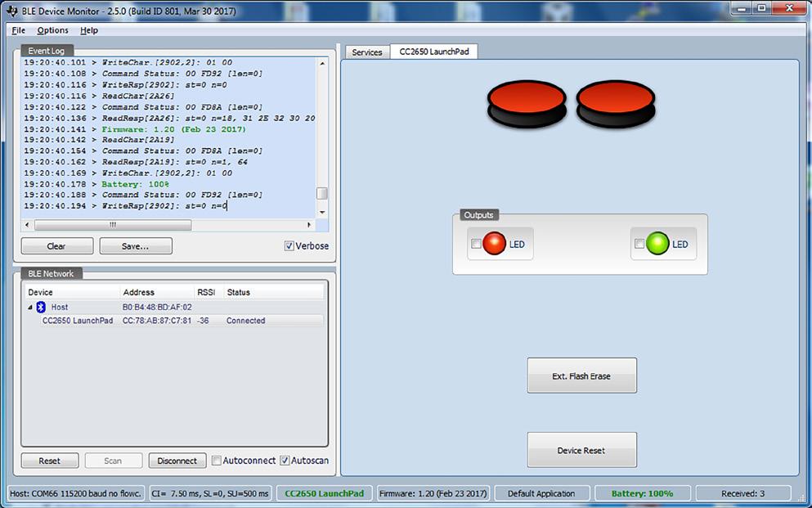Click the red LED indicator icon
Screen dimensions: 812x508
[494, 244]
